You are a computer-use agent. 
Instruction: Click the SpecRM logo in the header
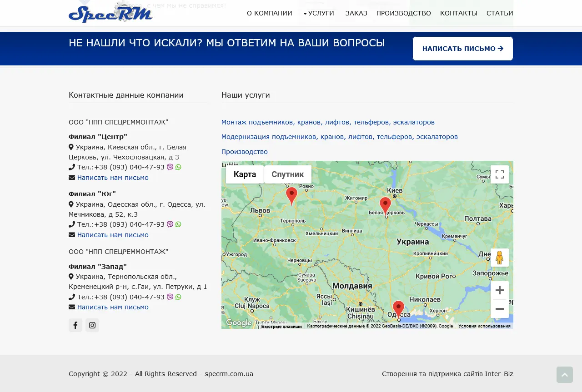(110, 13)
